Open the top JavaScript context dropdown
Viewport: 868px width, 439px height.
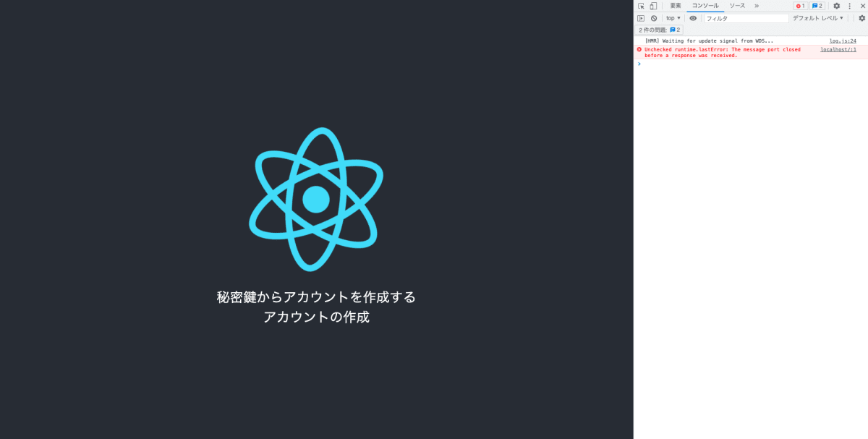pyautogui.click(x=673, y=18)
